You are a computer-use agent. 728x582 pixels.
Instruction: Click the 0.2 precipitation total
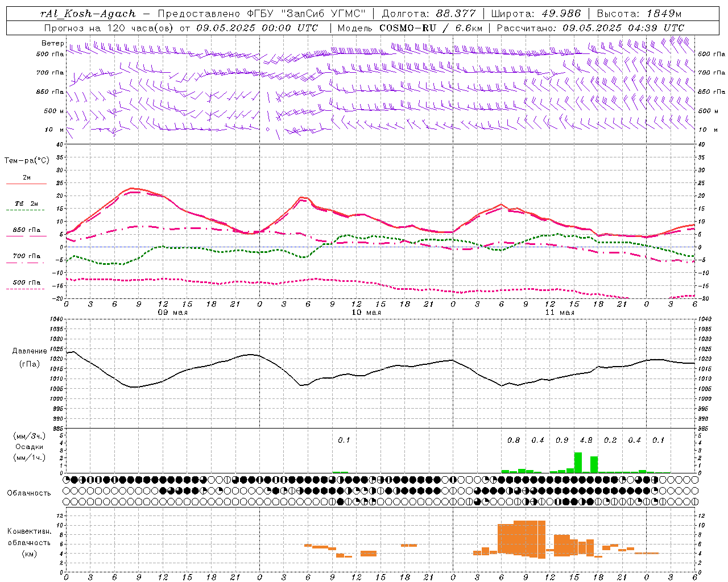(x=610, y=440)
